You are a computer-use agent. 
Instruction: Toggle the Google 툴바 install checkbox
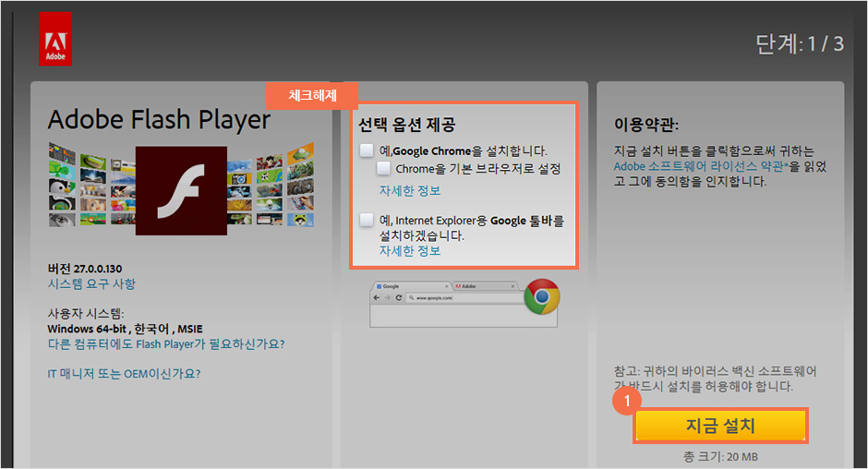pos(367,220)
